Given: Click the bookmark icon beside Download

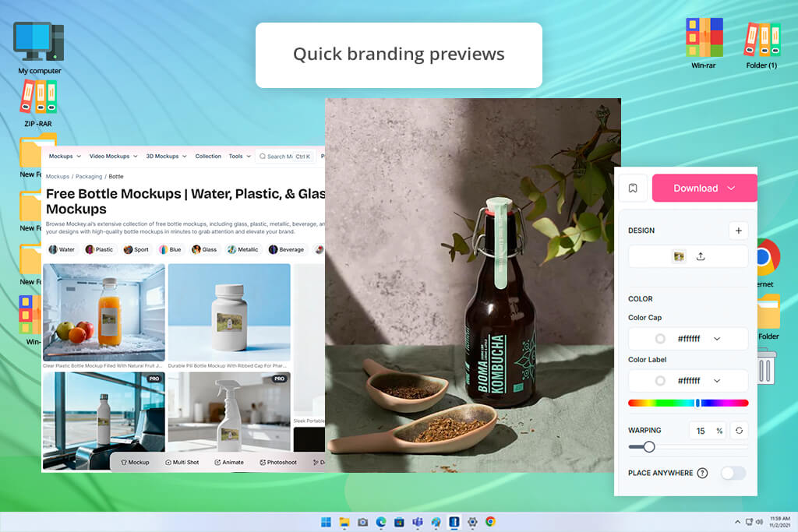Looking at the screenshot, I should (x=633, y=188).
